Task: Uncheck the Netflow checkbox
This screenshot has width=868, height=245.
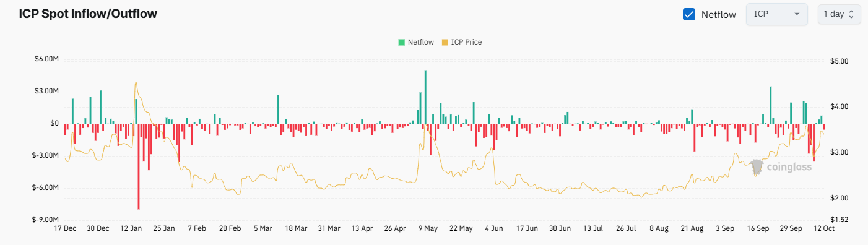Action: coord(688,14)
